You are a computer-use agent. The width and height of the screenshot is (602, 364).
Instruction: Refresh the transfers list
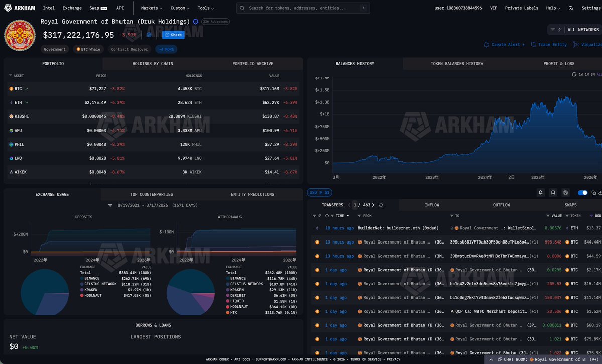tap(381, 205)
